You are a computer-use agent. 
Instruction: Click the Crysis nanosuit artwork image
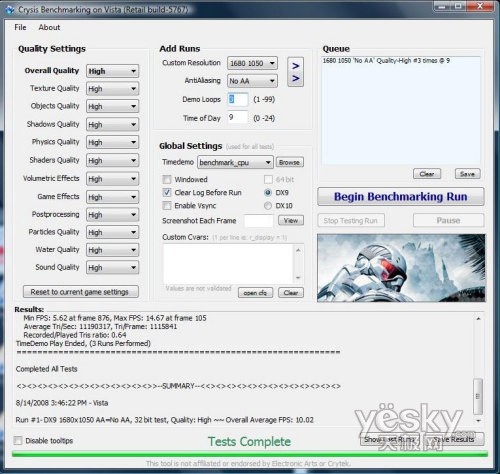point(401,268)
